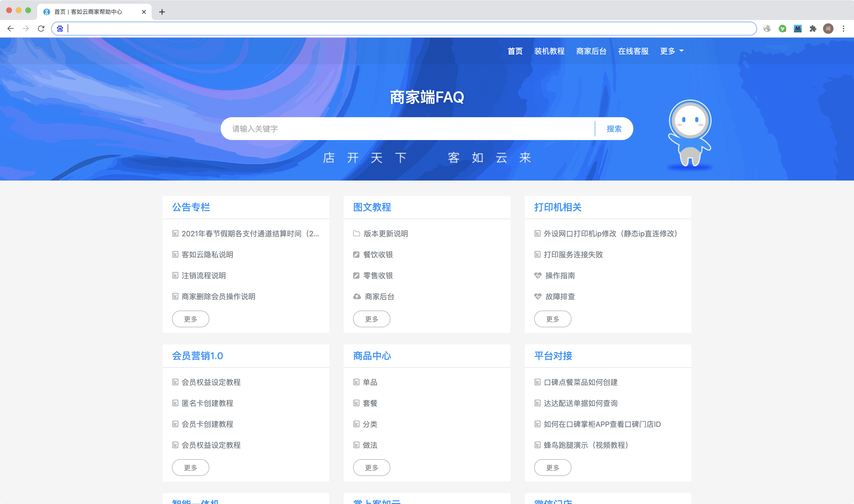Image resolution: width=854 pixels, height=504 pixels.
Task: Click the 商家端FAQ banner title
Action: (x=427, y=97)
